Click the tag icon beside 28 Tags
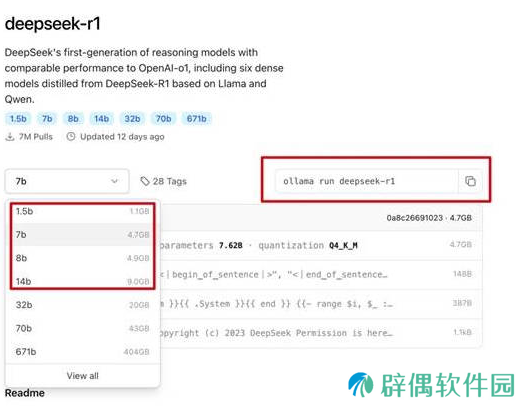532x410 pixels. tap(145, 181)
